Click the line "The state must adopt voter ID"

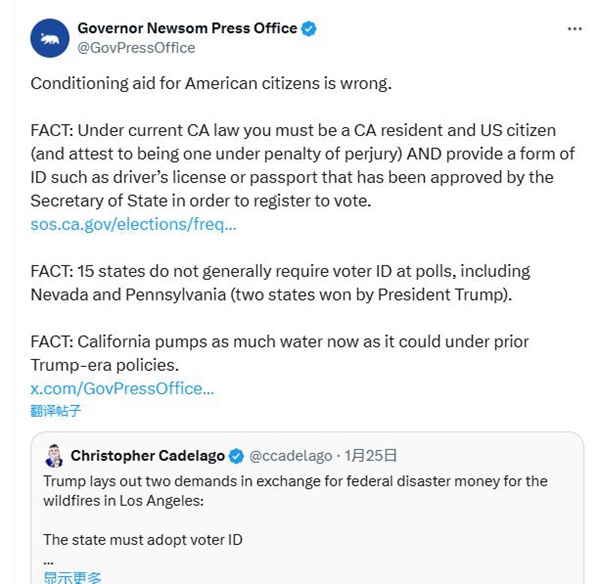[x=143, y=540]
